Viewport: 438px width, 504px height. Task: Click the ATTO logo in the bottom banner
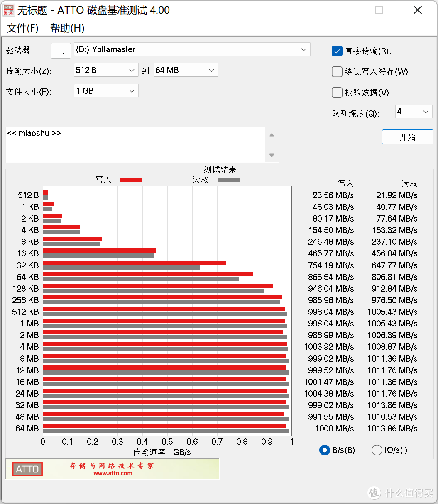point(27,469)
